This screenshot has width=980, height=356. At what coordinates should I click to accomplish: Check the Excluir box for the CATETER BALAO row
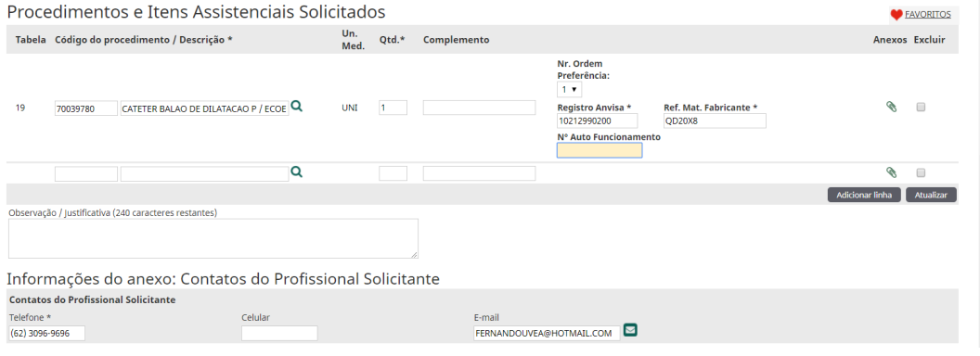921,108
